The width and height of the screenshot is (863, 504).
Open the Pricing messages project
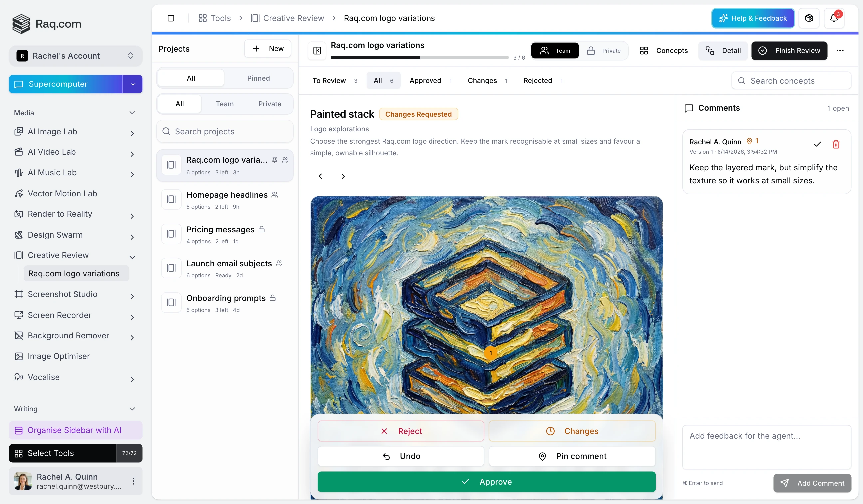(x=225, y=235)
